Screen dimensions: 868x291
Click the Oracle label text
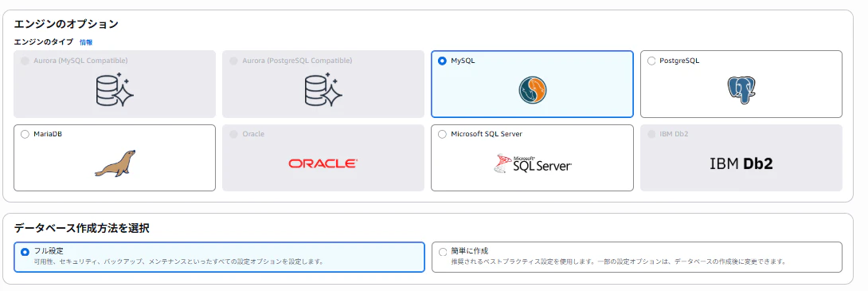click(253, 134)
